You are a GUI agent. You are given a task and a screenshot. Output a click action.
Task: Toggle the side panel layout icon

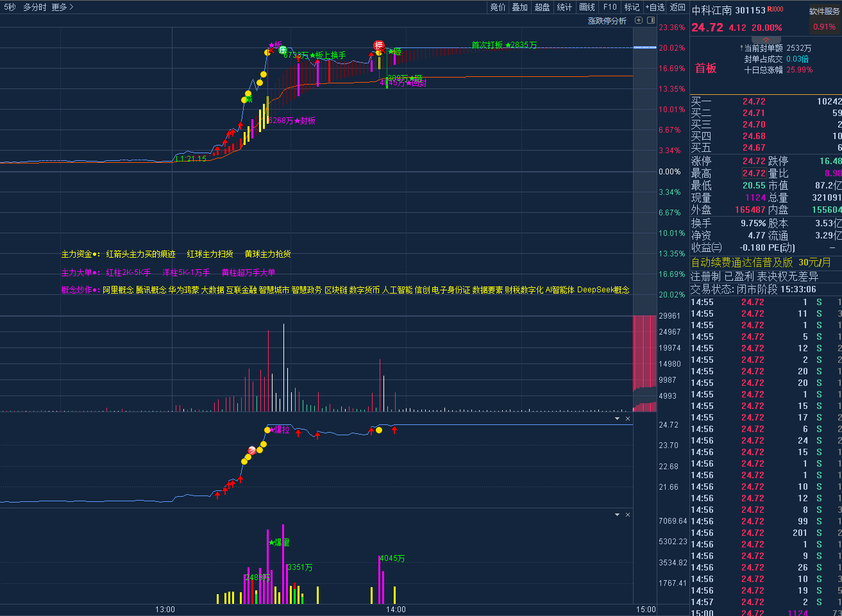[651, 21]
